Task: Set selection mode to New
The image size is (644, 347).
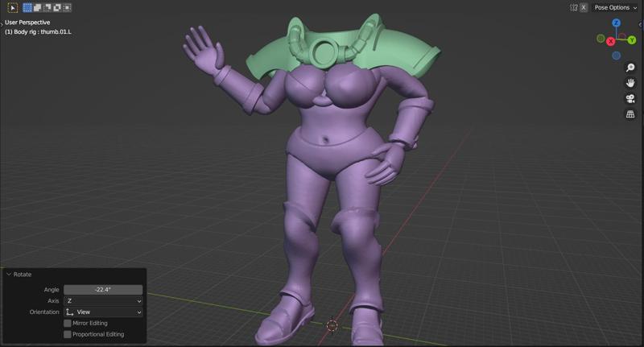Action: coord(27,7)
